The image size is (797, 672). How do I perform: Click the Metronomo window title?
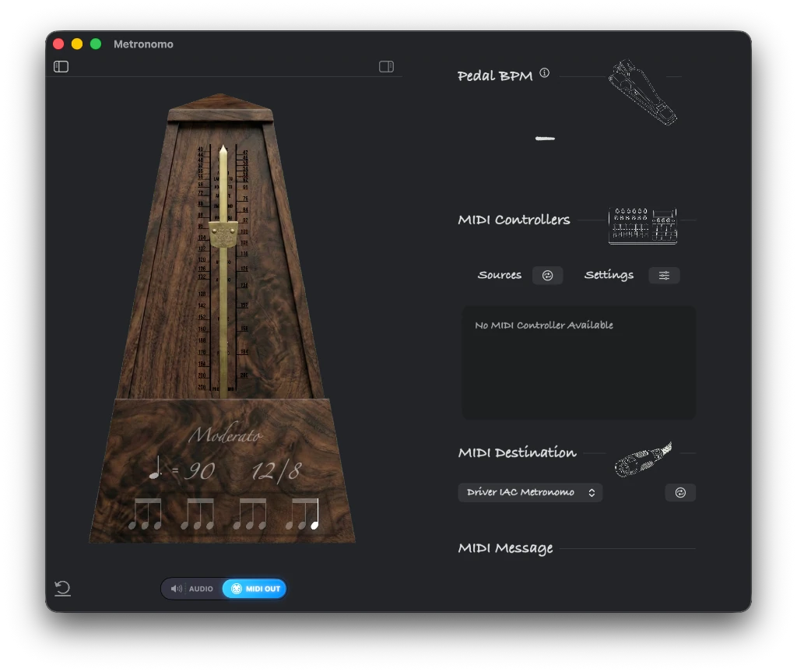(x=143, y=44)
